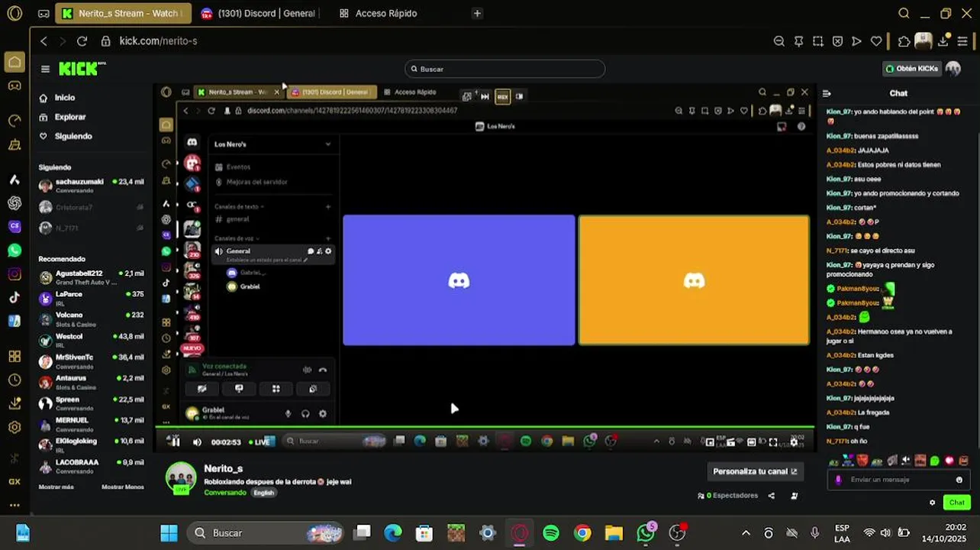Image resolution: width=980 pixels, height=550 pixels.
Task: Mute the stream volume
Action: (197, 442)
